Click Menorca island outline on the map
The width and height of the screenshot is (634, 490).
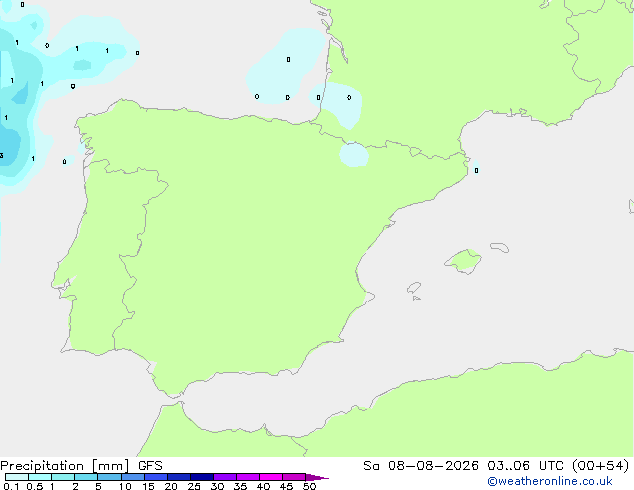pos(500,247)
